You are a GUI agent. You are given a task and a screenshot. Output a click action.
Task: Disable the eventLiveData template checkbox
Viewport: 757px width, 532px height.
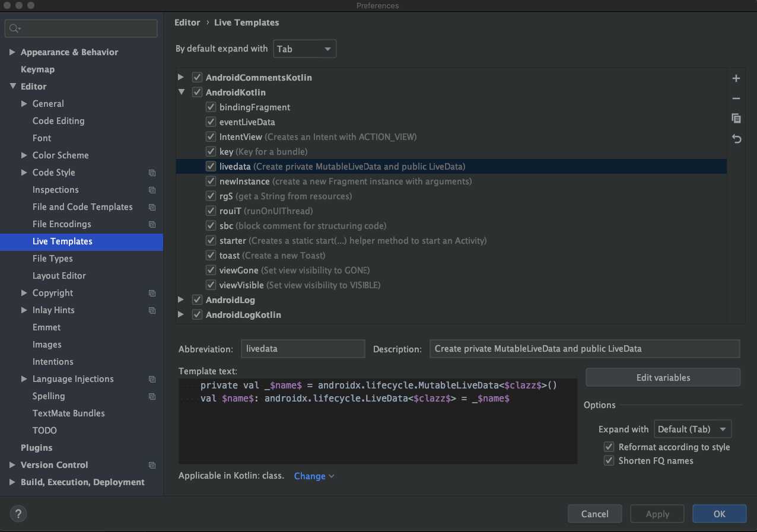pyautogui.click(x=211, y=122)
